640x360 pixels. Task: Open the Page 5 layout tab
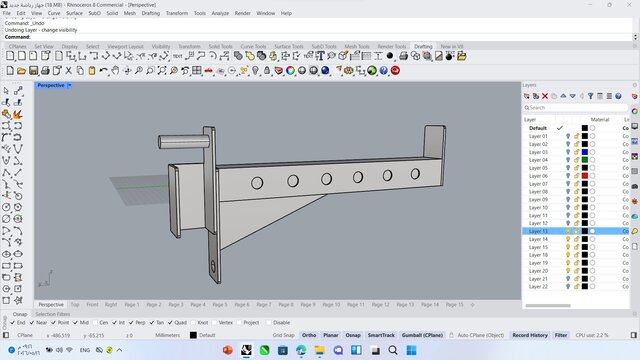tap(220, 304)
